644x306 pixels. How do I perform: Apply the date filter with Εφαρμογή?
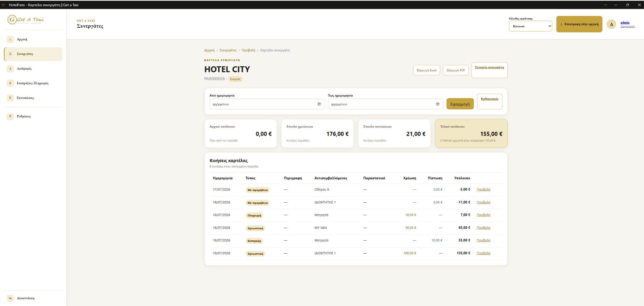pyautogui.click(x=460, y=104)
